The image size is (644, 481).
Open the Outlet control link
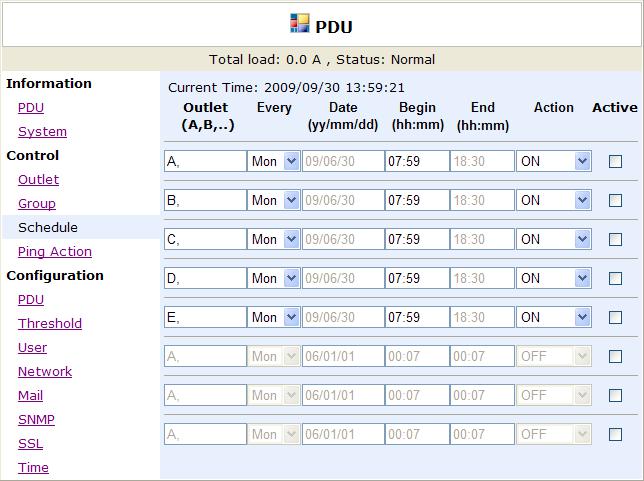[x=38, y=180]
